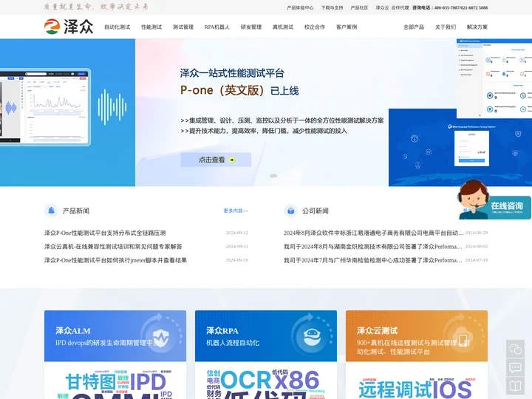Screen dimensions: 532x399
Task: Click the phone number 咨询电话 text
Action: pos(450,7)
